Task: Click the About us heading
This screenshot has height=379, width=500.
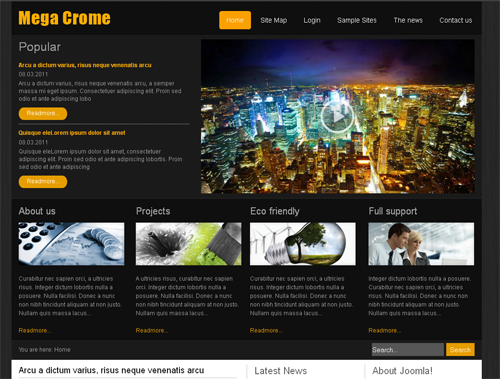Action: (37, 211)
